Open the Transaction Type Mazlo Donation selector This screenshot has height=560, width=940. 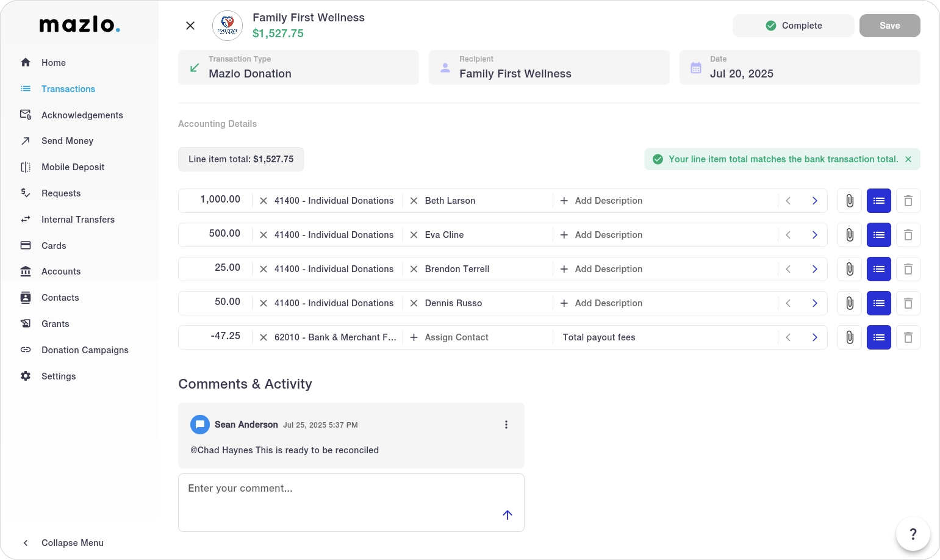(298, 68)
